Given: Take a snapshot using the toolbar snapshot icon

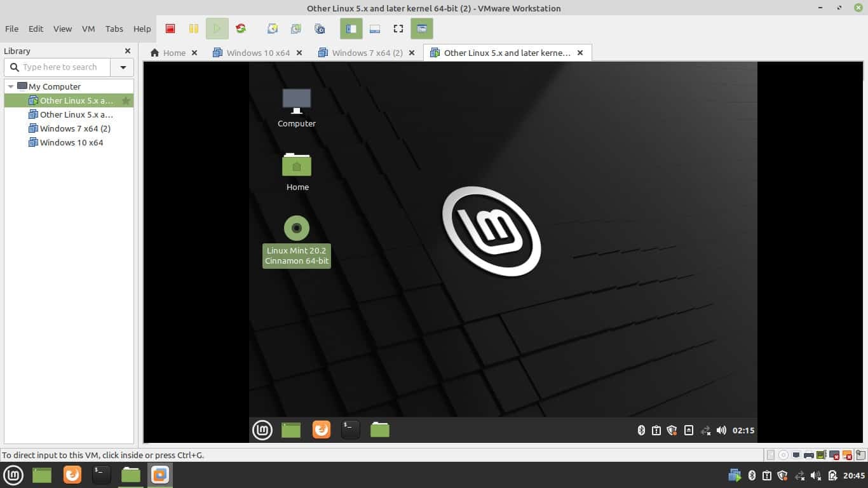Looking at the screenshot, I should point(273,29).
